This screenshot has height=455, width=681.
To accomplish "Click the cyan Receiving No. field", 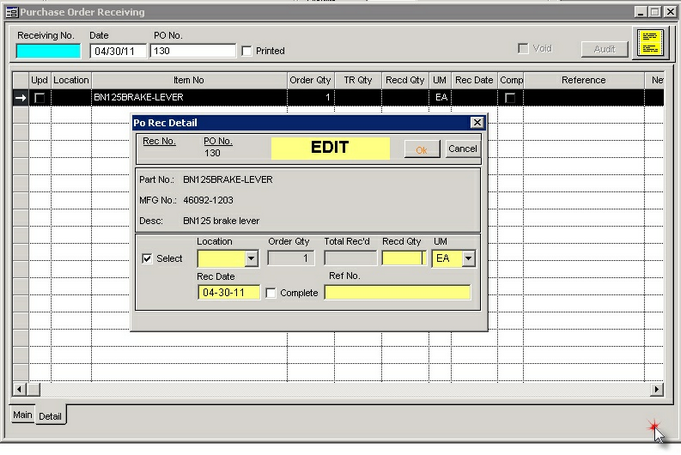I will [x=48, y=51].
